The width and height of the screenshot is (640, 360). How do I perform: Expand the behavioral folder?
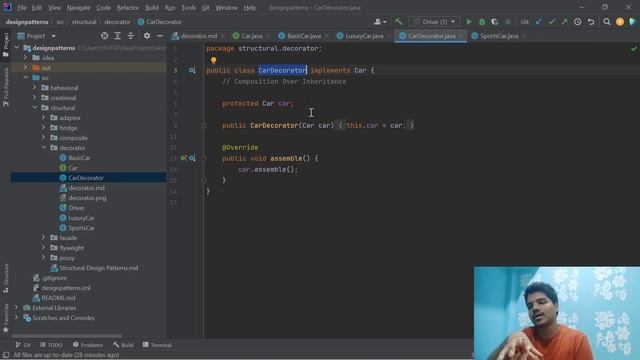tap(34, 88)
